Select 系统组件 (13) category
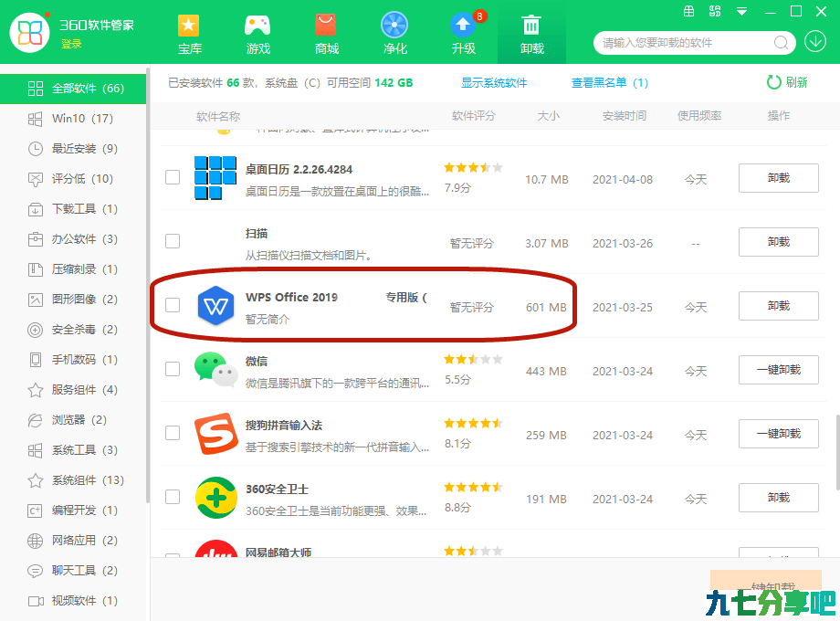Image resolution: width=840 pixels, height=621 pixels. point(73,480)
